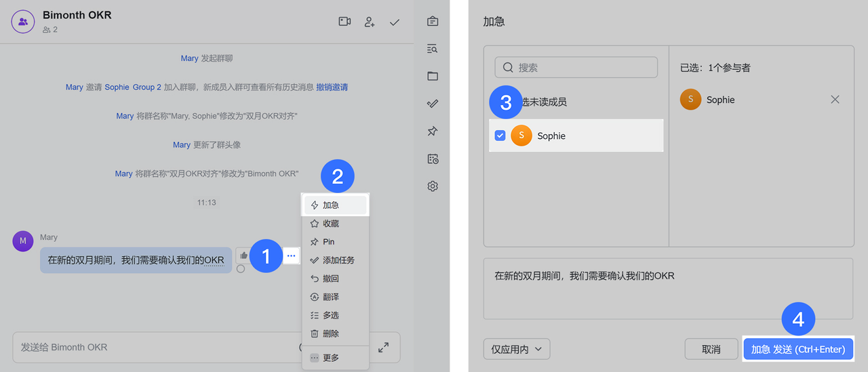868x372 pixels.
Task: Click the 加急 发送 button
Action: click(798, 349)
